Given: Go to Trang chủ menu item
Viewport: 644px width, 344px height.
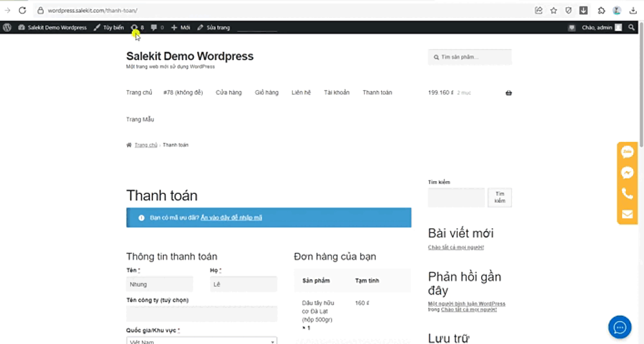Looking at the screenshot, I should pyautogui.click(x=139, y=93).
